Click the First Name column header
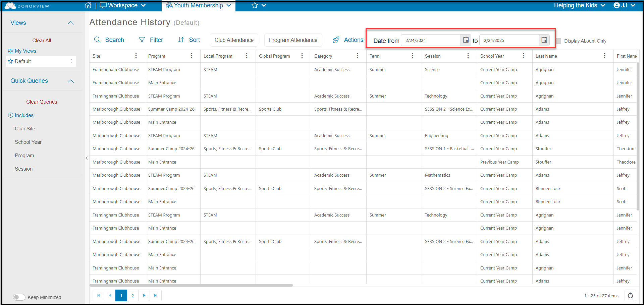644x305 pixels. click(x=626, y=56)
